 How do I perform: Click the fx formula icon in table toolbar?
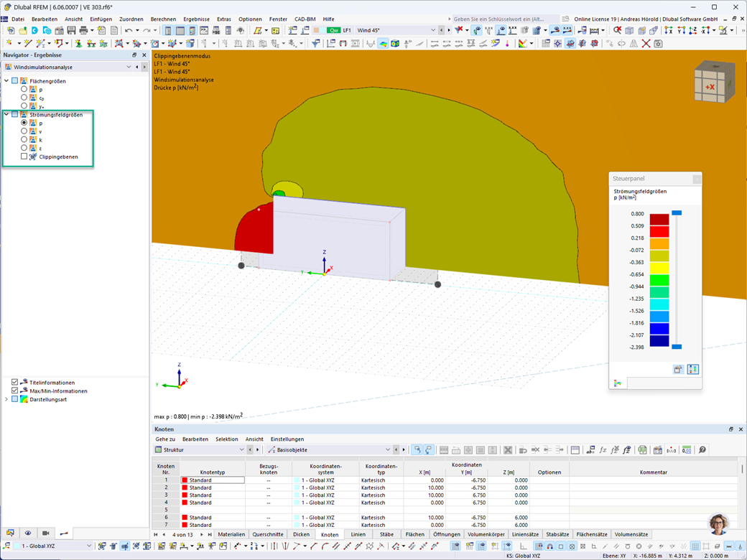coord(603,449)
